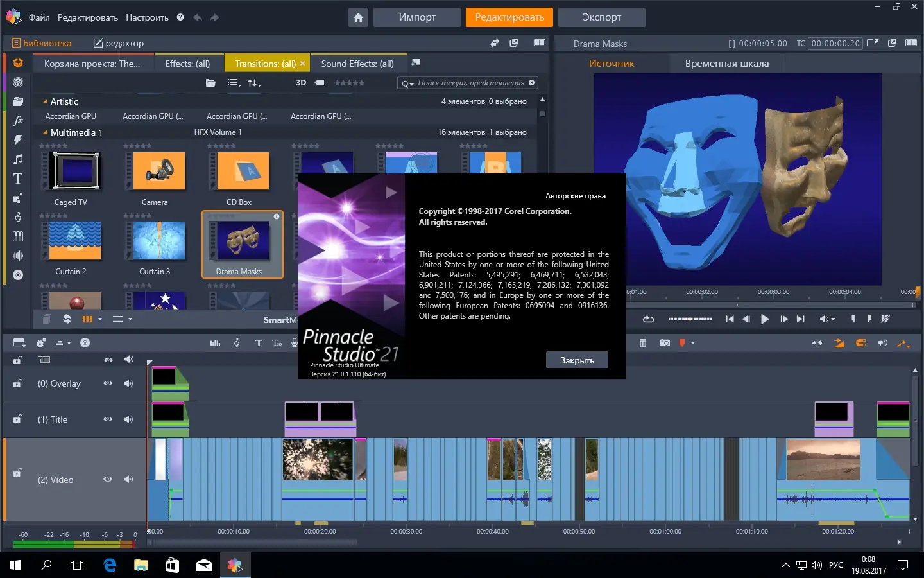
Task: Switch to the Effects: (all) tab
Action: point(187,64)
